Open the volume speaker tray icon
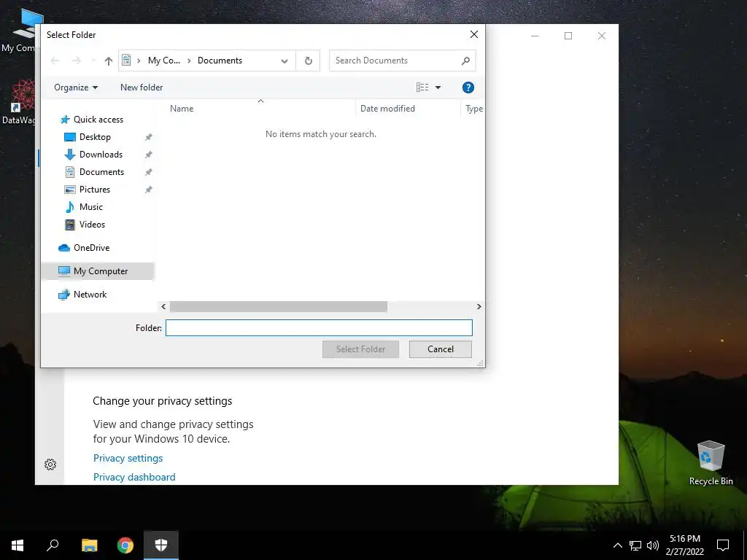 point(653,545)
